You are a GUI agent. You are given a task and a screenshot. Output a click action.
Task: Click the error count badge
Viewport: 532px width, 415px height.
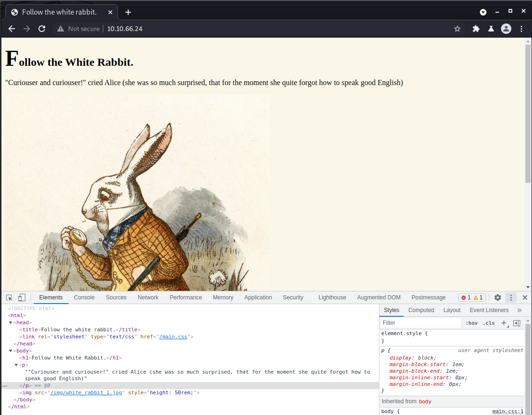(x=466, y=298)
